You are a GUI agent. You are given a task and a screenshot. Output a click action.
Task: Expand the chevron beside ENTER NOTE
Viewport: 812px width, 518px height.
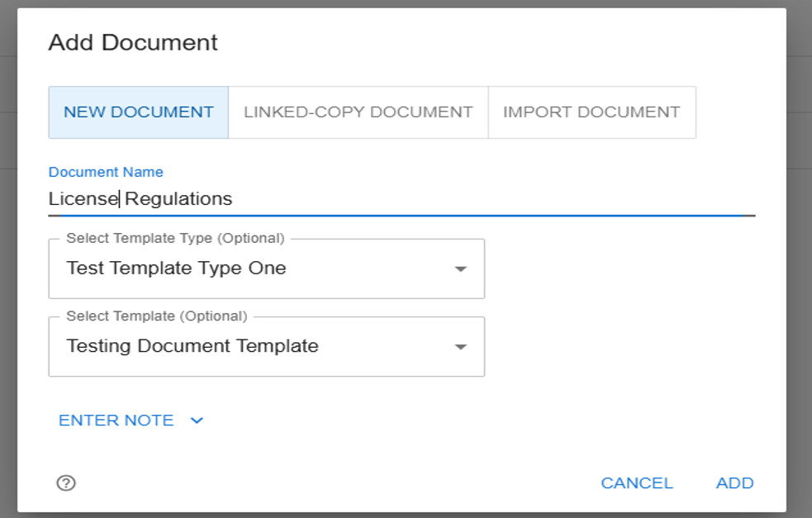click(197, 421)
